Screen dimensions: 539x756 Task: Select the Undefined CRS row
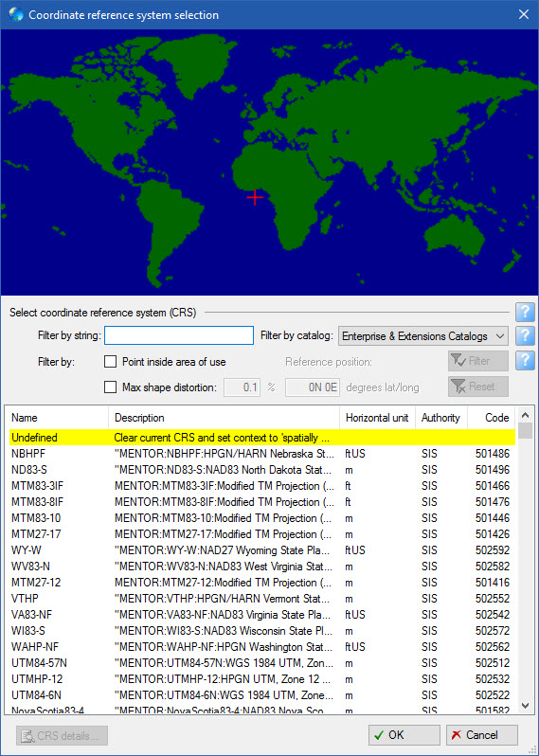262,438
